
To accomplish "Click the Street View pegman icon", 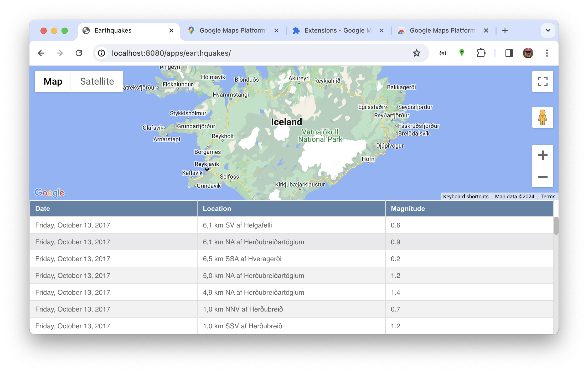I will pos(543,117).
